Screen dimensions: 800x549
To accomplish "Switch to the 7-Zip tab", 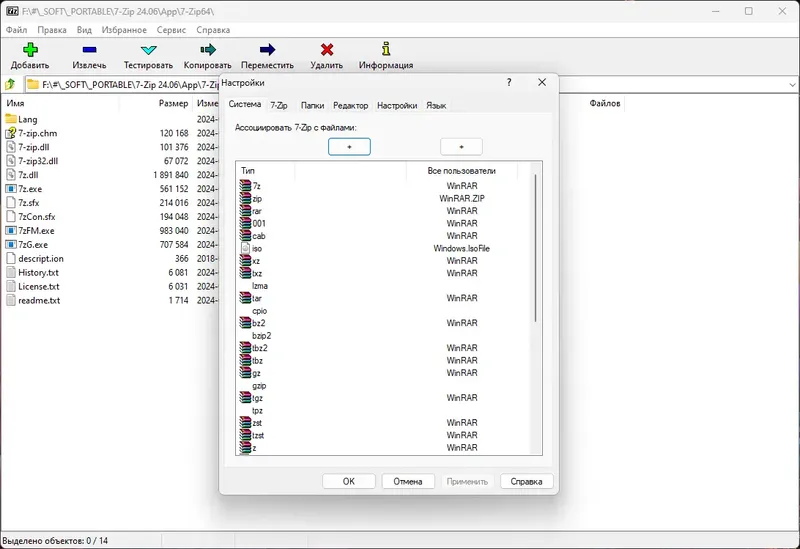I will click(279, 105).
